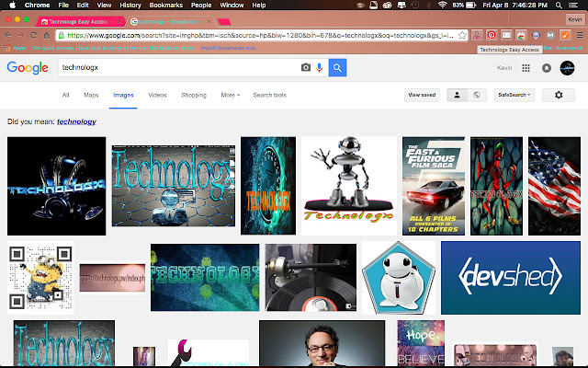Go back with browser back arrow
The width and height of the screenshot is (588, 368).
pyautogui.click(x=8, y=35)
